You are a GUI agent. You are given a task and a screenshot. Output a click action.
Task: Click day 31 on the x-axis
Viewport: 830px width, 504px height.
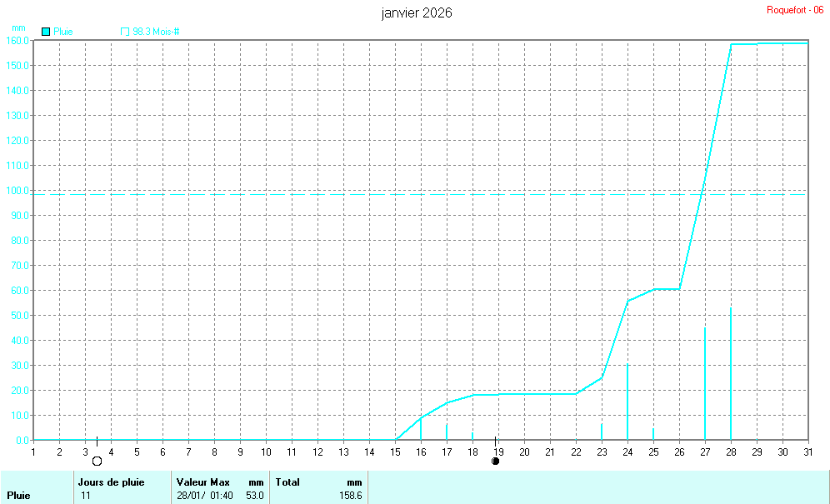tap(807, 452)
